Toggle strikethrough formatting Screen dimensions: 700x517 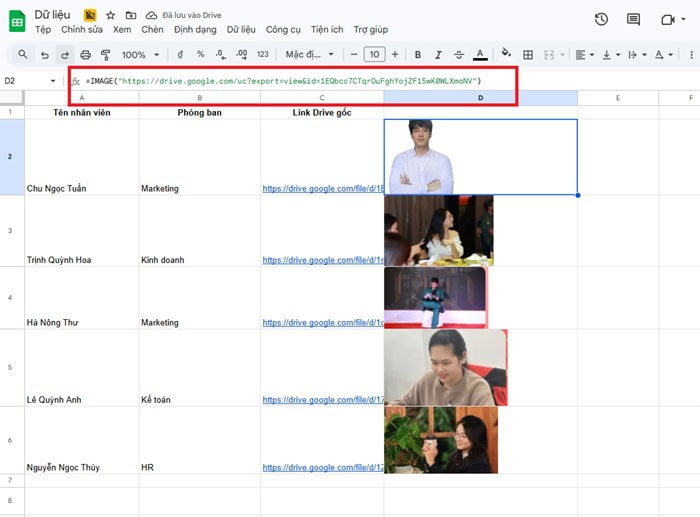click(459, 54)
